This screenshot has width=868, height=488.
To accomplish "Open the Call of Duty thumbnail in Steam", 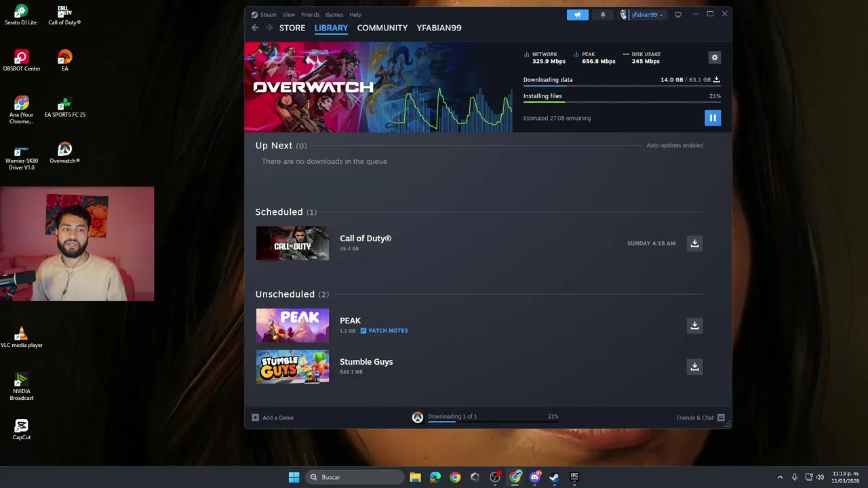I will (292, 243).
